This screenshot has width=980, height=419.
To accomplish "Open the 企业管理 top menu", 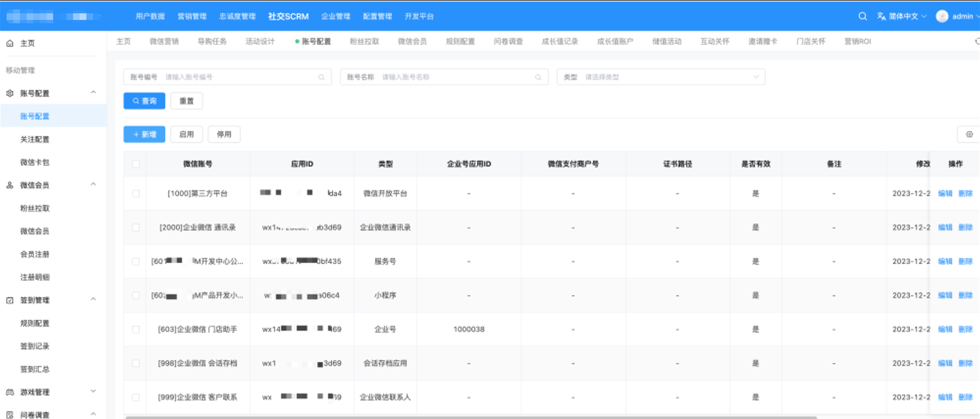I will (x=336, y=16).
